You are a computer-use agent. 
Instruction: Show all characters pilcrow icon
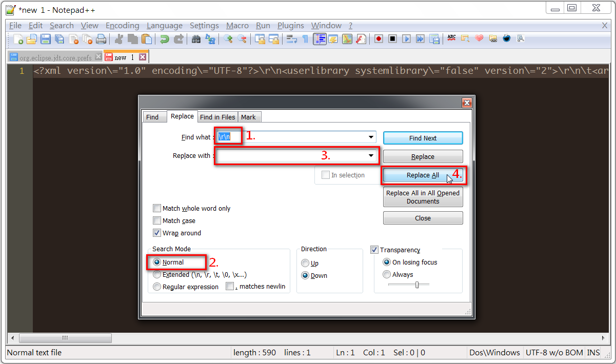point(305,39)
